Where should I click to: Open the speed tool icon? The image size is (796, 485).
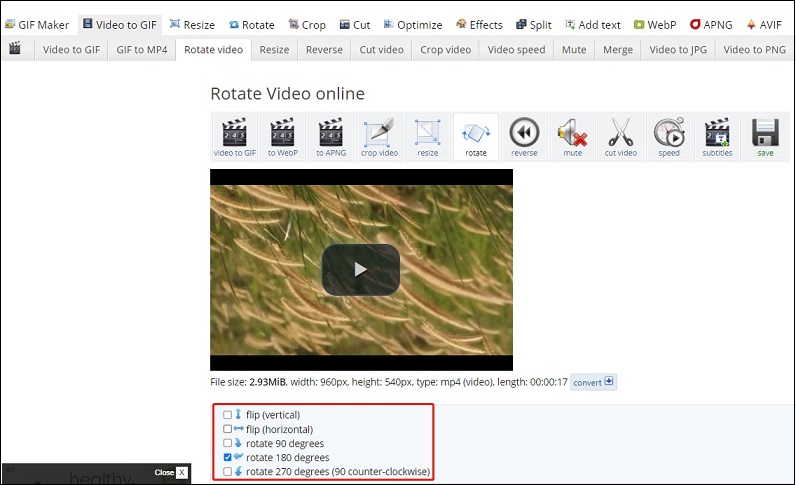click(x=669, y=136)
